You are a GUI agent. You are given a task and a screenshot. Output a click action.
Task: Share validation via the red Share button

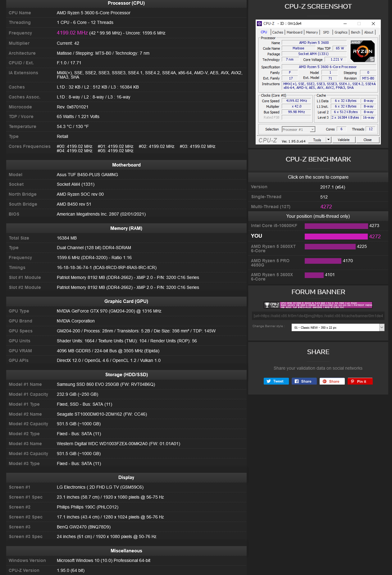[x=332, y=381]
